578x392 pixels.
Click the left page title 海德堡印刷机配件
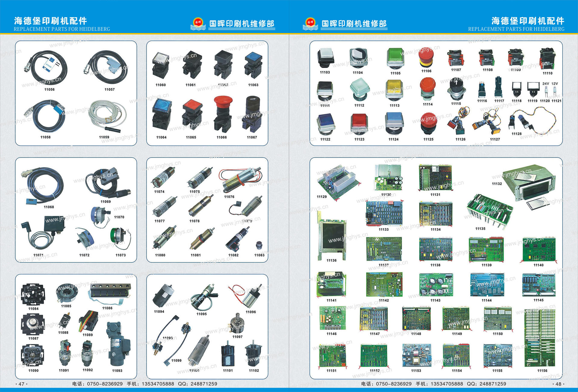point(51,20)
